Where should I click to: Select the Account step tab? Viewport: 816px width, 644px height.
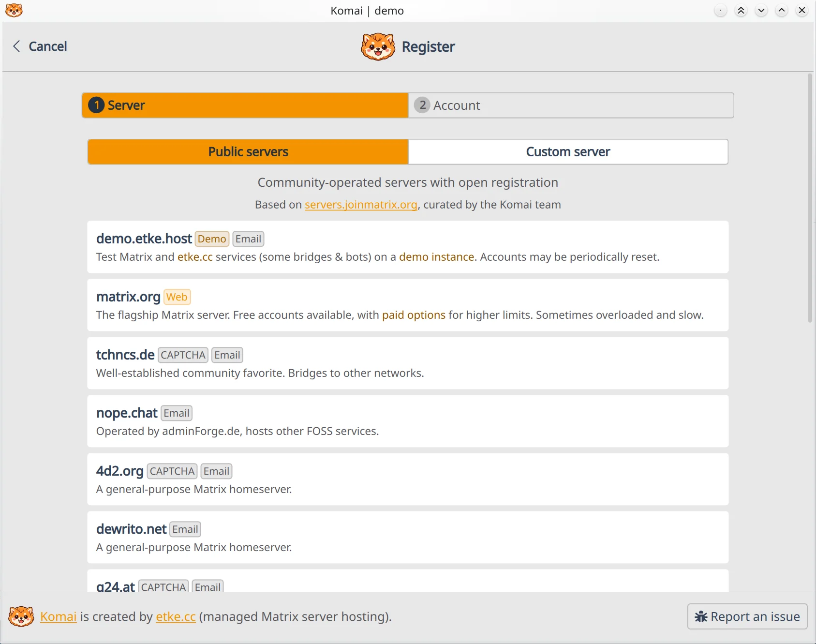tap(571, 105)
